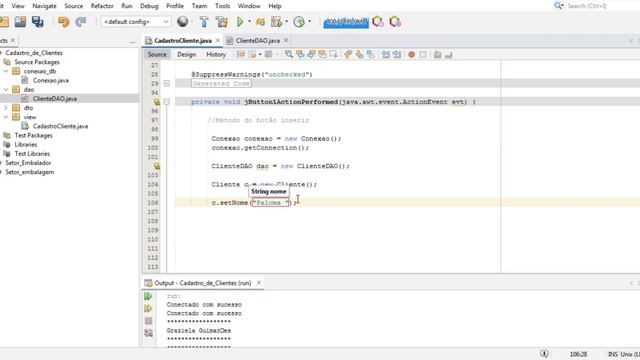This screenshot has height=360, width=640.
Task: Click the memory usage bar in toolbar
Action: [x=346, y=22]
